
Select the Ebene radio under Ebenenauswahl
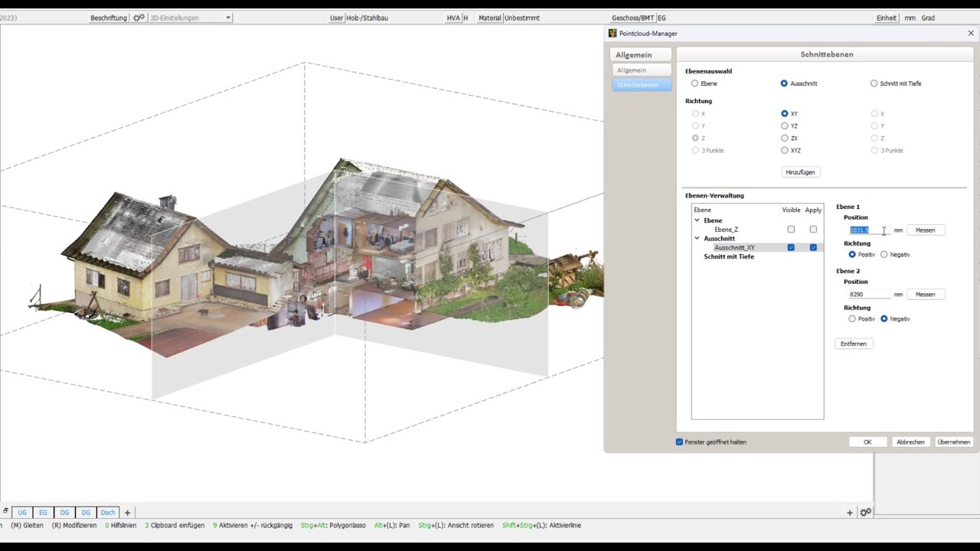[x=694, y=83]
